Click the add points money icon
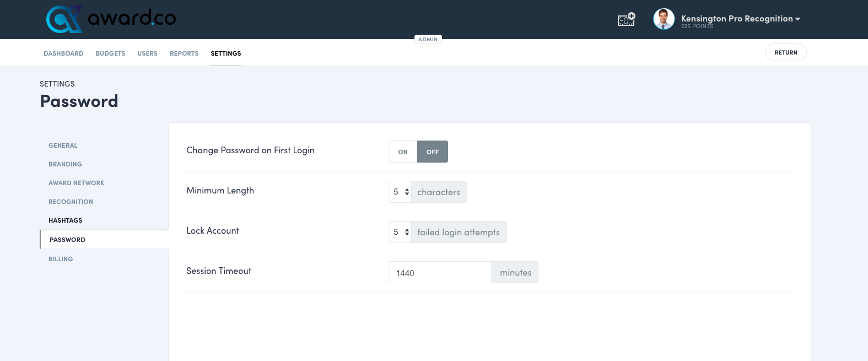The height and width of the screenshot is (361, 868). pyautogui.click(x=626, y=20)
